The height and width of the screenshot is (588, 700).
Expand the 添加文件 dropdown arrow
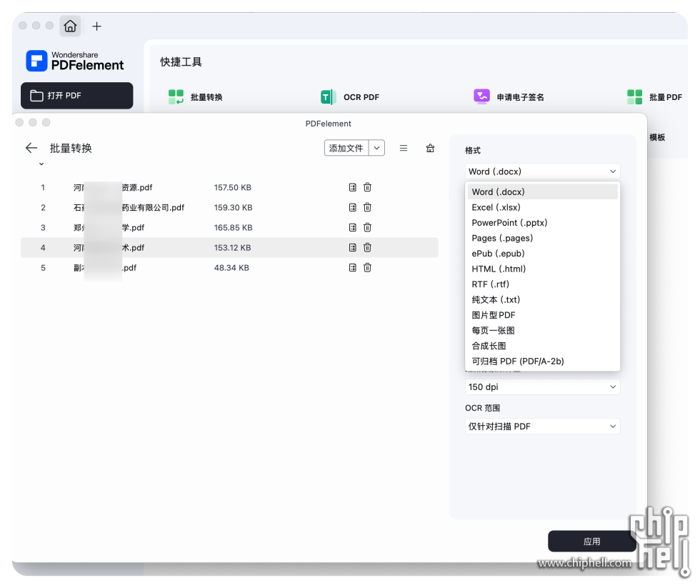coord(377,148)
